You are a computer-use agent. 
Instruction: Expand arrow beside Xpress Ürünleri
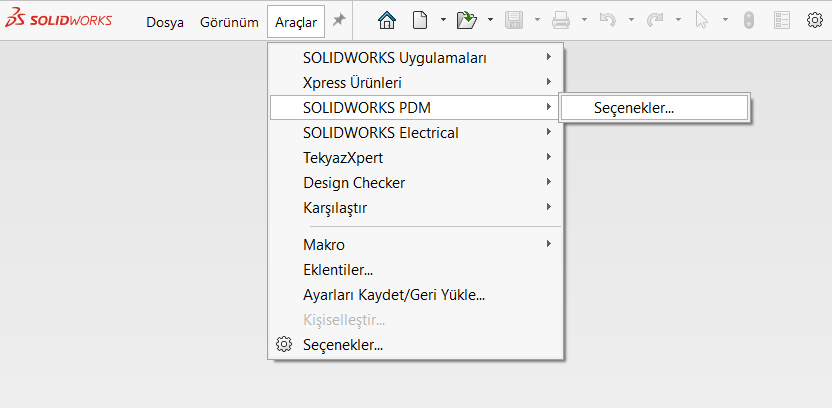(x=549, y=82)
